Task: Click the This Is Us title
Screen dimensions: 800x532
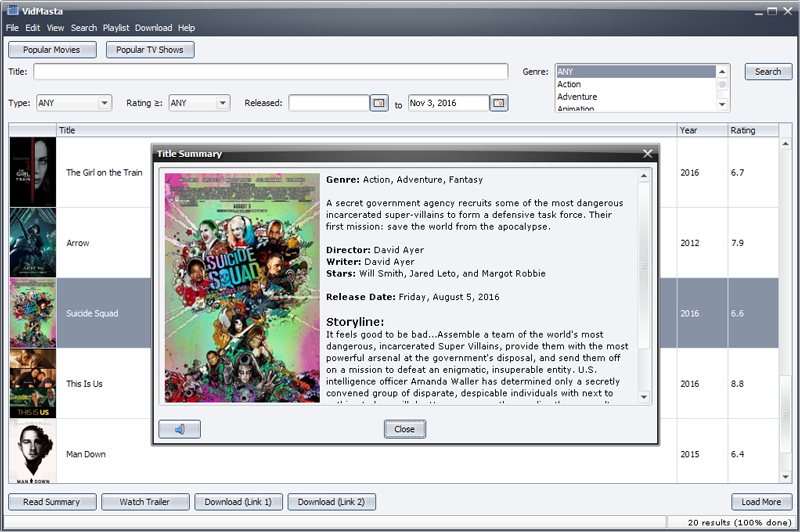Action: point(84,384)
